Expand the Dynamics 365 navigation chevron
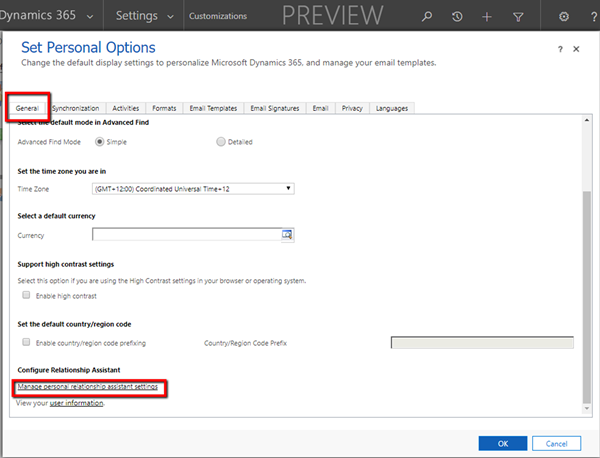Screen dimensions: 600x458 (90, 17)
